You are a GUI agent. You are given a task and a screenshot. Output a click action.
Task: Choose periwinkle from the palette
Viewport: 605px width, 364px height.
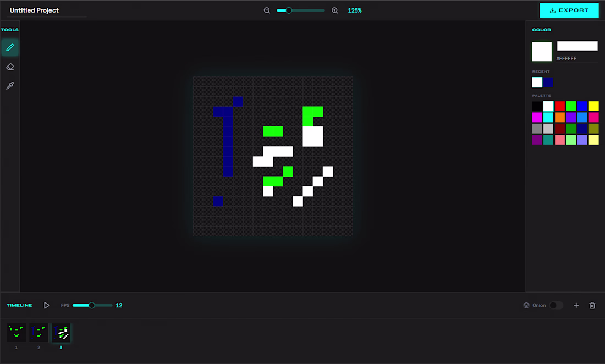coord(582,140)
